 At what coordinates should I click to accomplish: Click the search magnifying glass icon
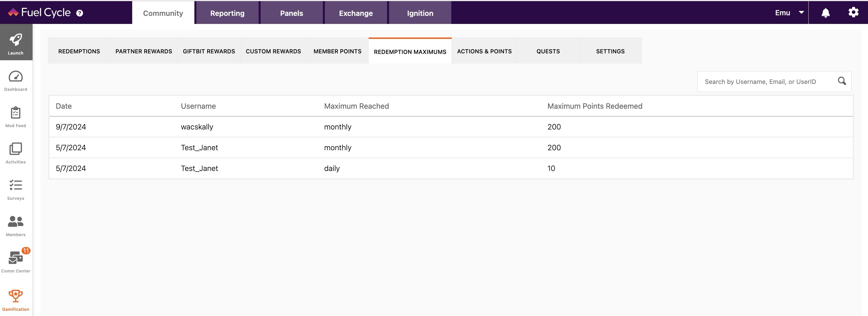842,81
